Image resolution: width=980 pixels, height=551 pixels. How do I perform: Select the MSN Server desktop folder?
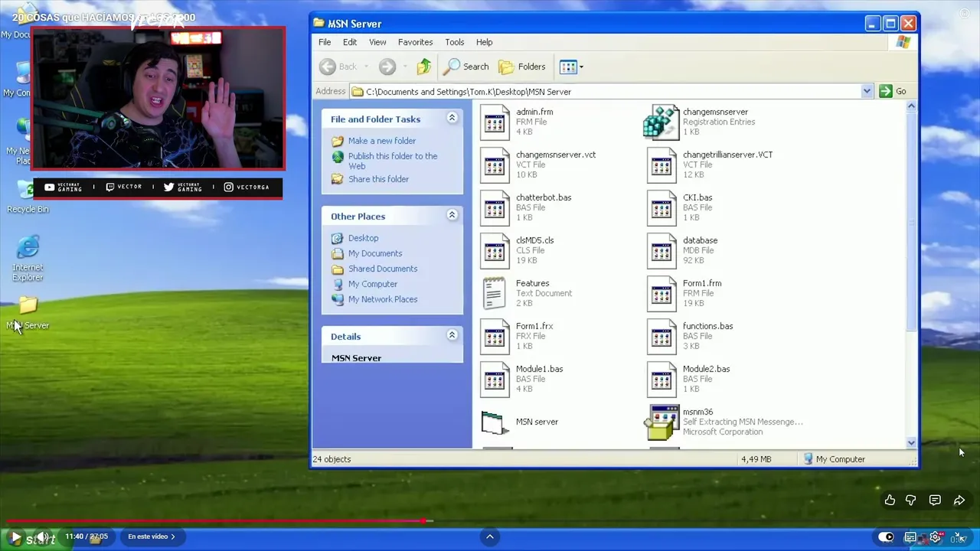(x=28, y=306)
